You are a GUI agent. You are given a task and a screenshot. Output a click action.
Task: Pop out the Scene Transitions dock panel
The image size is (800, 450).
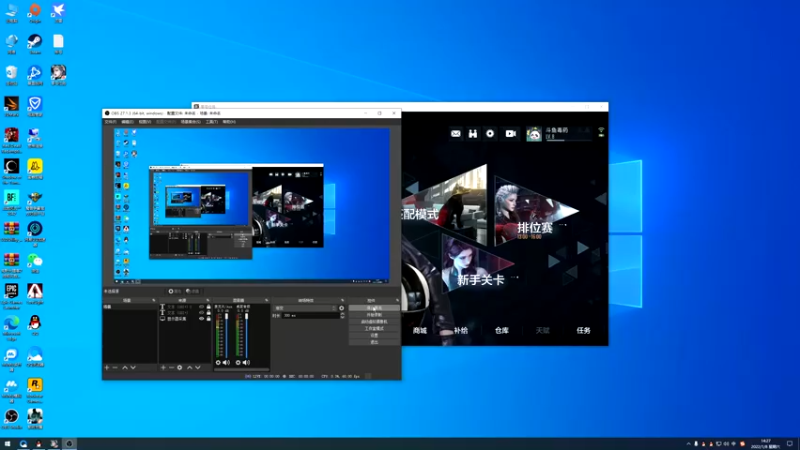342,300
